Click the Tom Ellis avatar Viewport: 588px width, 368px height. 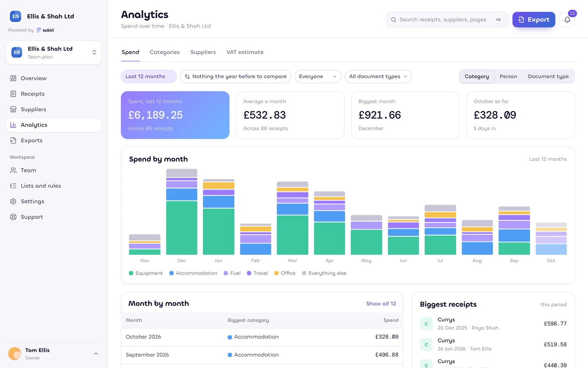[15, 354]
